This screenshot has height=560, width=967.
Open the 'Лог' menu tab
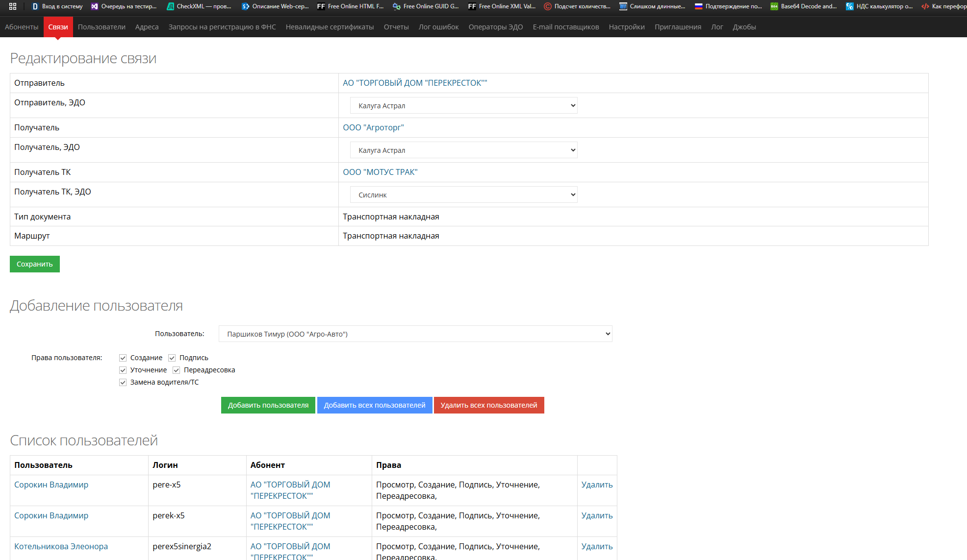(717, 27)
